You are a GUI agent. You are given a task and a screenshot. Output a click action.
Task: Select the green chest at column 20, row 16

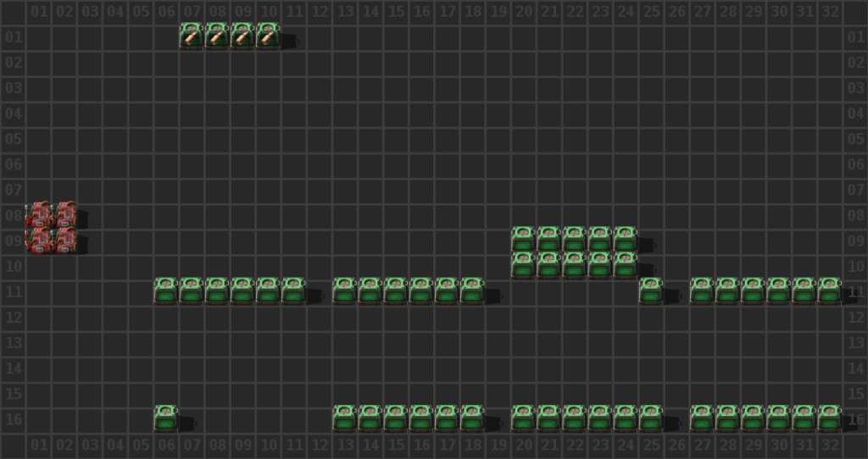coord(523,418)
